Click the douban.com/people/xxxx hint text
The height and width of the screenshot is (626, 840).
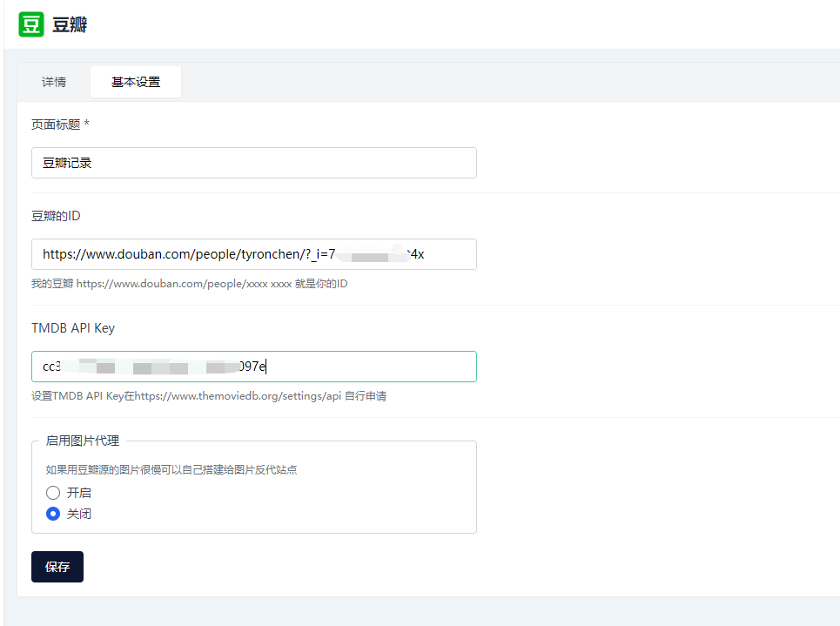coord(189,284)
